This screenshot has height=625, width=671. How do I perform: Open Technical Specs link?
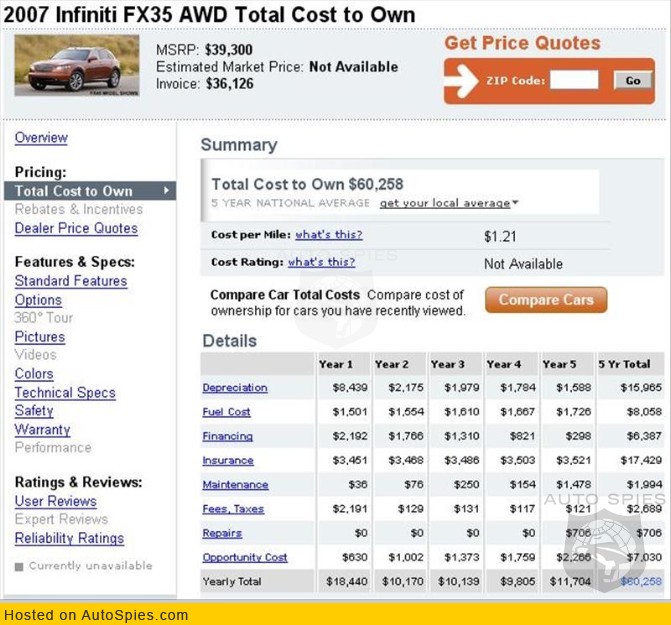coord(65,393)
